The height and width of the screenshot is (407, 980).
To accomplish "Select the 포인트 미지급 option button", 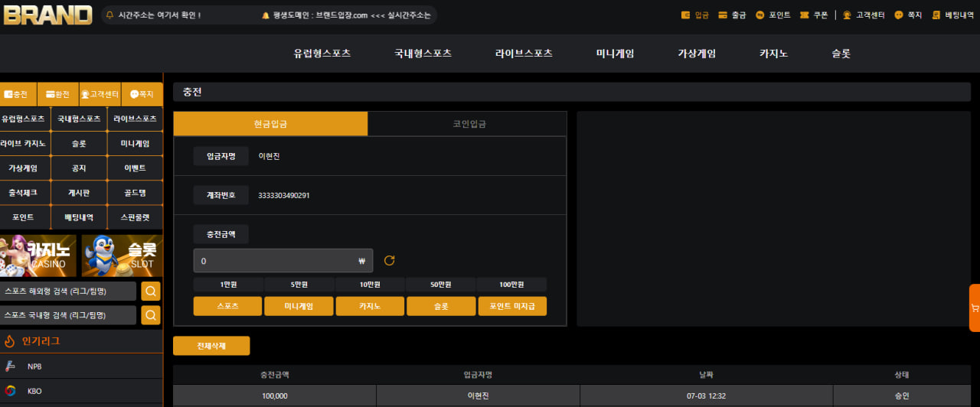I will pyautogui.click(x=512, y=306).
